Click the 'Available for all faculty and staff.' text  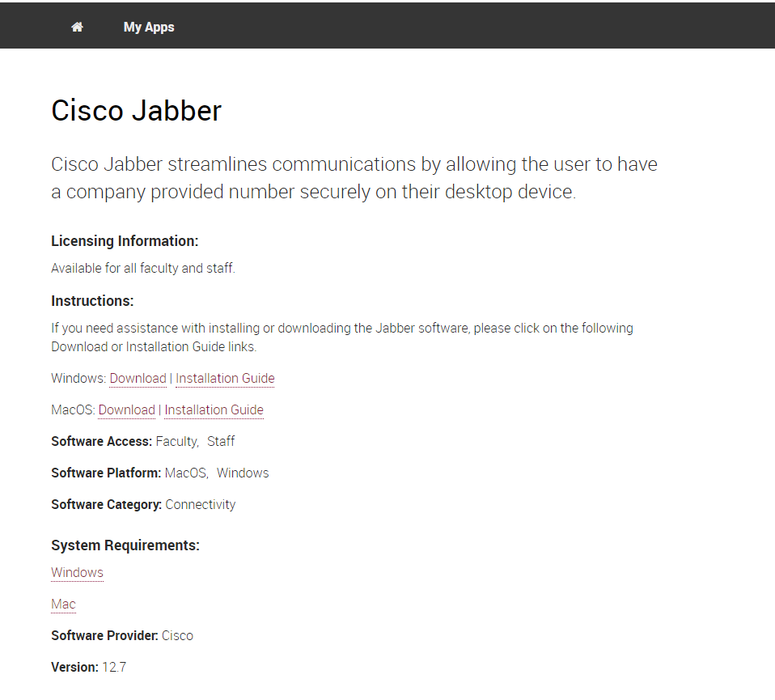click(x=143, y=268)
